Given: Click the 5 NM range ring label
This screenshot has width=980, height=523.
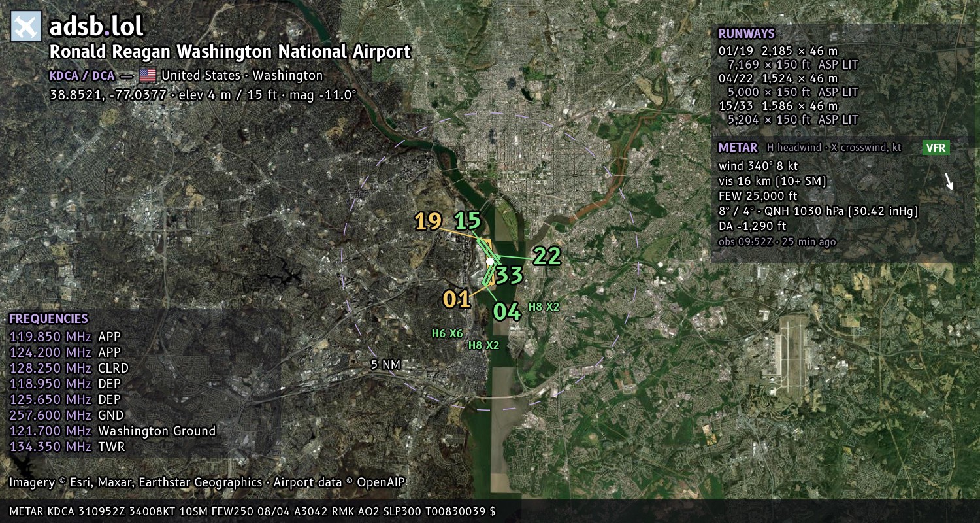Looking at the screenshot, I should point(385,365).
